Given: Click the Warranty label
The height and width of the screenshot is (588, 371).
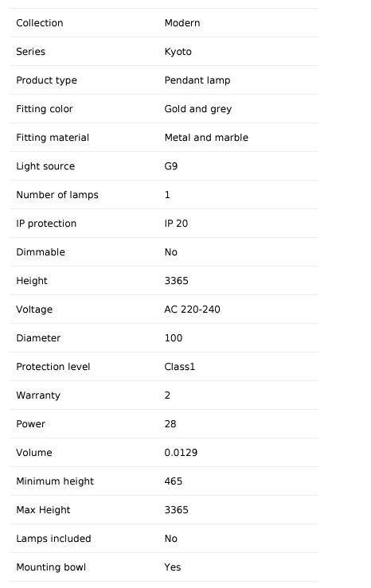Looking at the screenshot, I should tap(38, 395).
